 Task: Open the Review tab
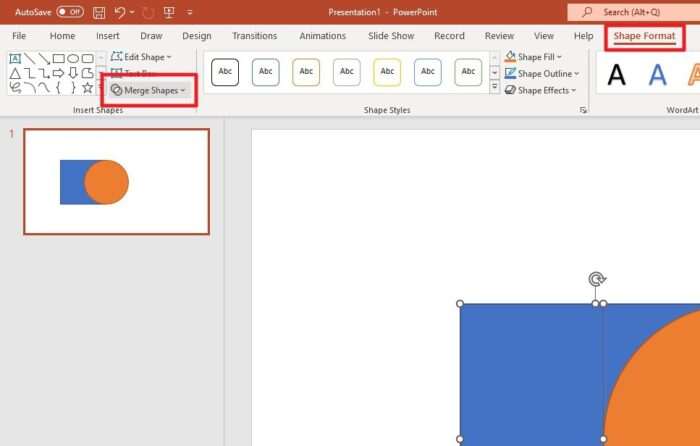[500, 36]
